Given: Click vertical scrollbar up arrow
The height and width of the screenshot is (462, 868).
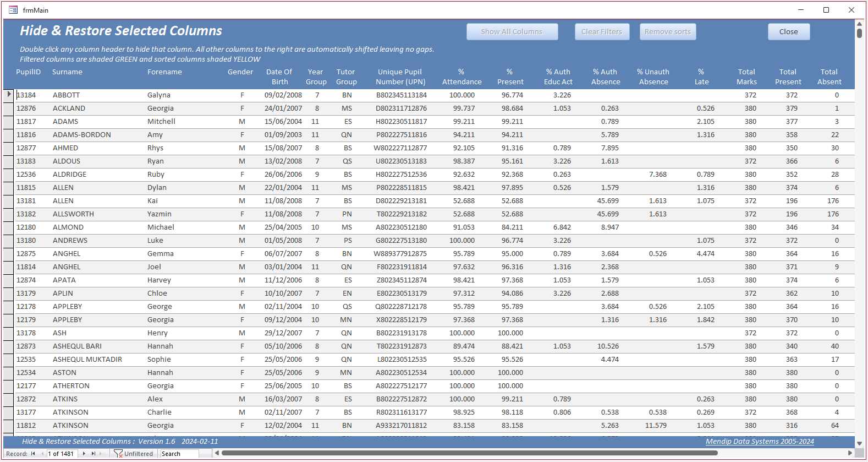Looking at the screenshot, I should click(x=859, y=24).
